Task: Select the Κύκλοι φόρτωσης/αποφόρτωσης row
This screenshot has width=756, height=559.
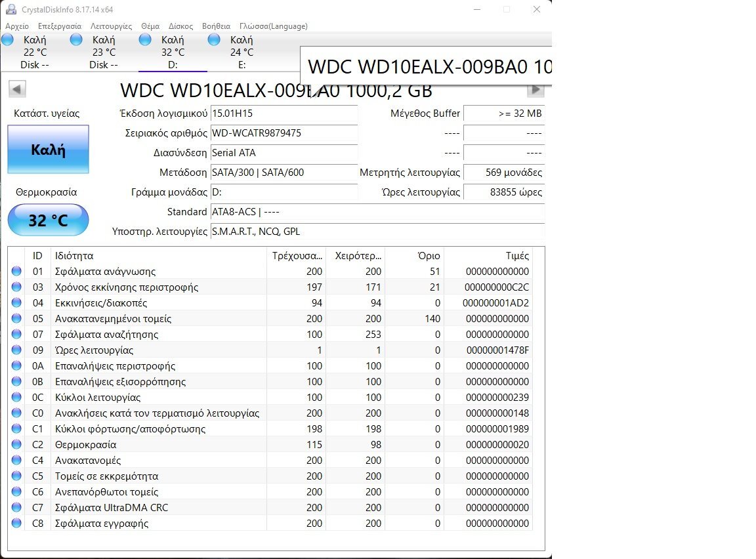Action: [x=270, y=429]
